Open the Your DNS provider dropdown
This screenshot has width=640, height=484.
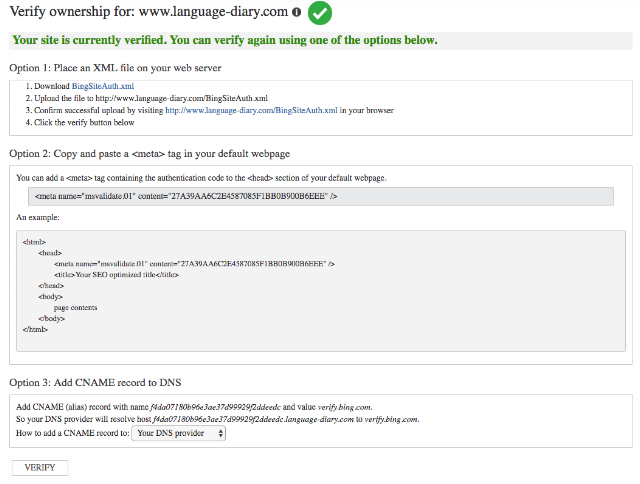[x=178, y=433]
